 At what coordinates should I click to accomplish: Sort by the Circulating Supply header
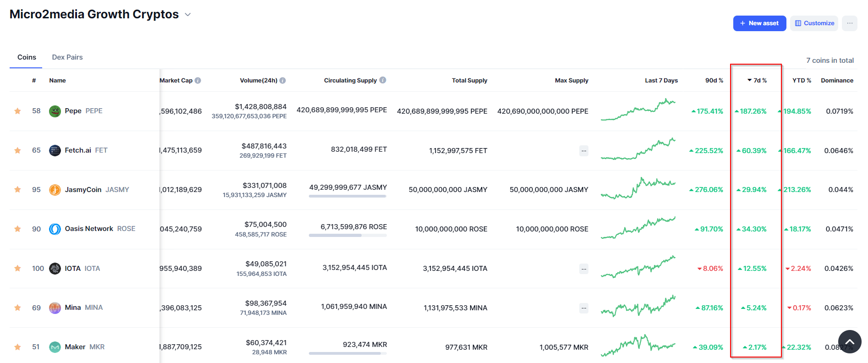[350, 81]
